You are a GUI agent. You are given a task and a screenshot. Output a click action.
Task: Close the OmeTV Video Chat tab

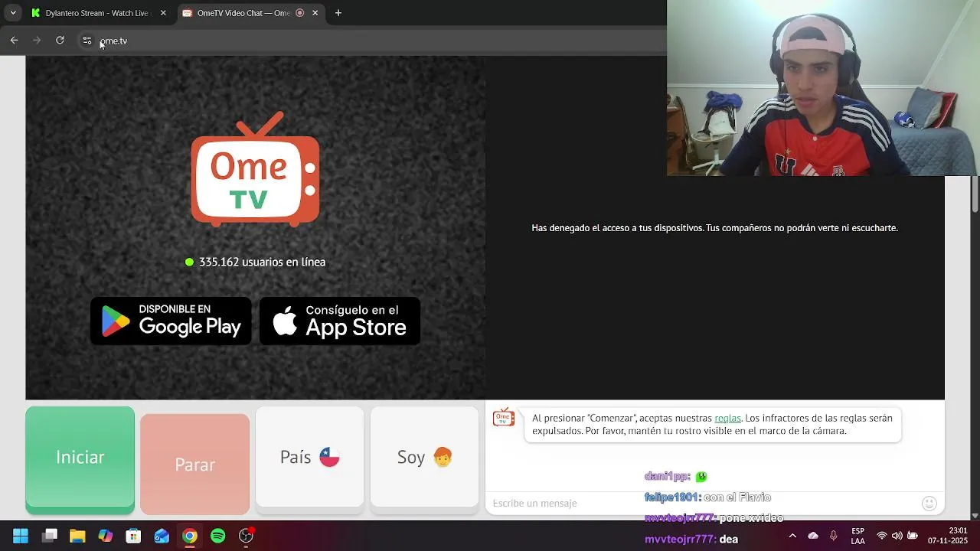tap(315, 13)
